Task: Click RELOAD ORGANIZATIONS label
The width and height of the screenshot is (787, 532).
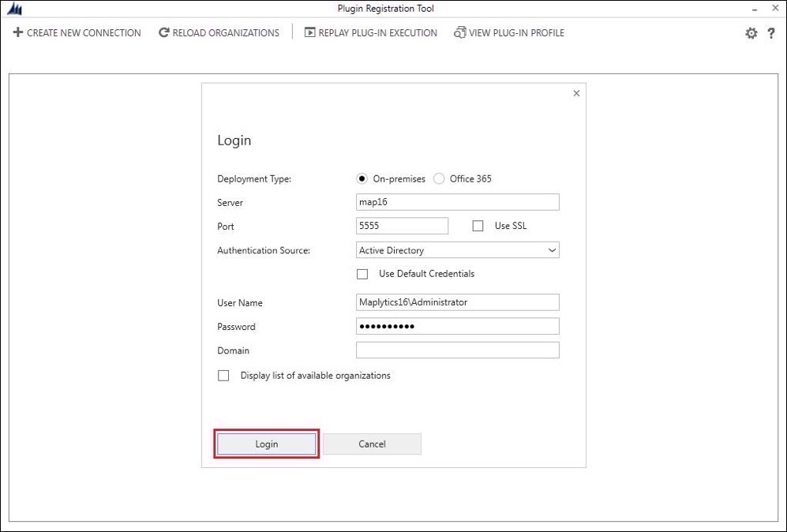Action: (x=226, y=33)
